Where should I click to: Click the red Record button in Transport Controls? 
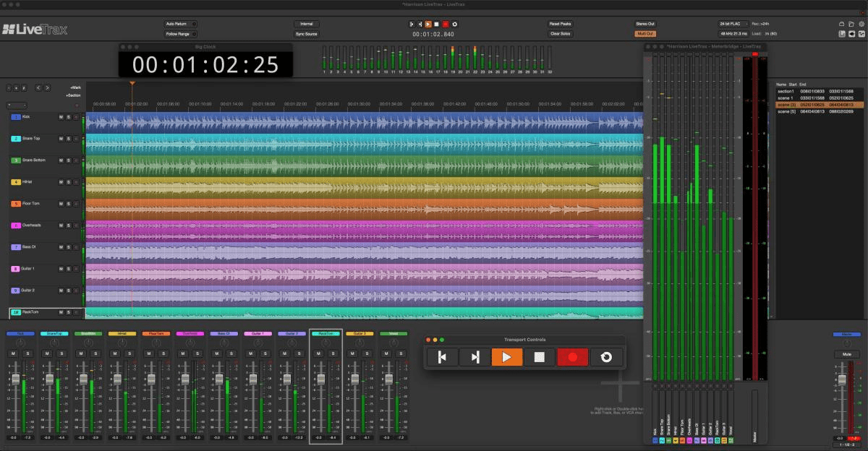[x=572, y=357]
